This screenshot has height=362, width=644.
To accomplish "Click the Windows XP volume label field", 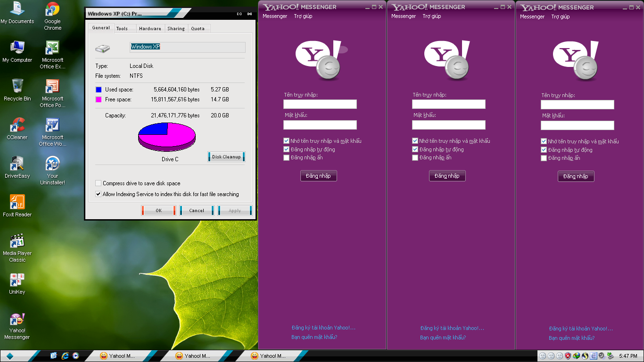I will point(188,47).
